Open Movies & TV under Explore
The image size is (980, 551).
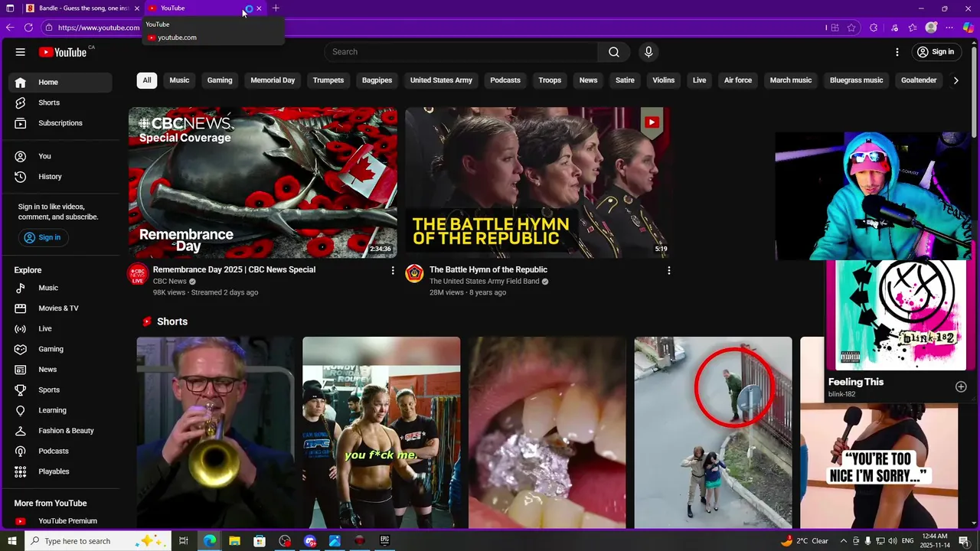60,308
